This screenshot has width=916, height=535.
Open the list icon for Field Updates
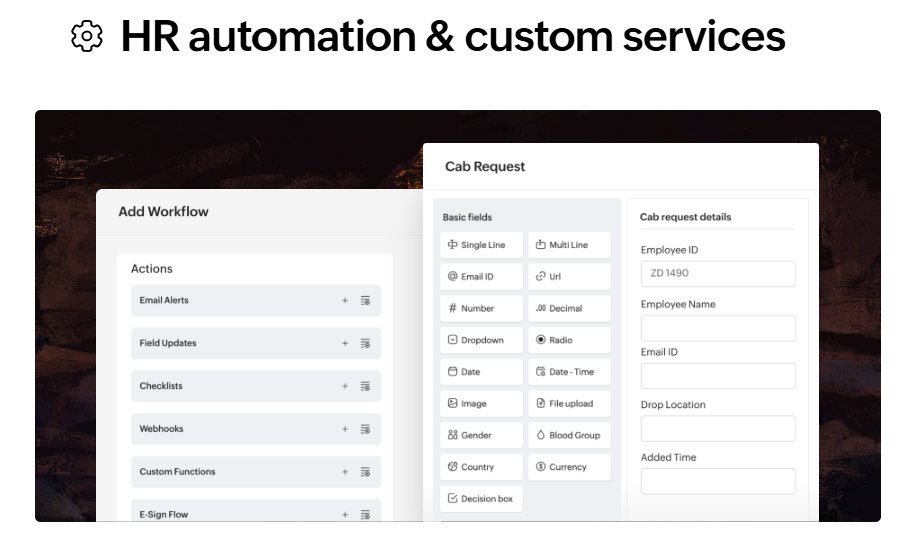tap(365, 343)
